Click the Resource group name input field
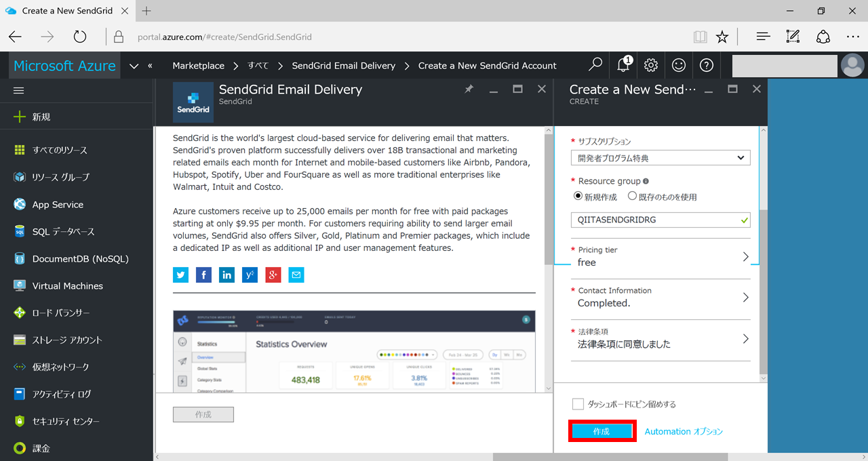 [660, 220]
